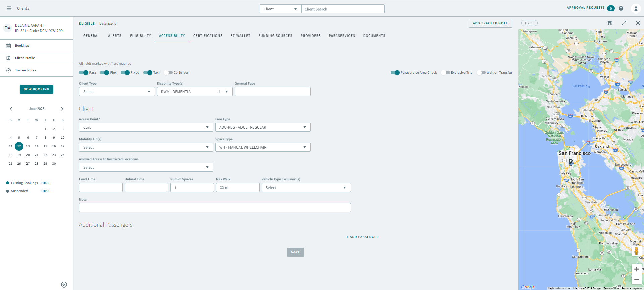Click Add Passenger link
This screenshot has height=290, width=644.
pyautogui.click(x=363, y=237)
